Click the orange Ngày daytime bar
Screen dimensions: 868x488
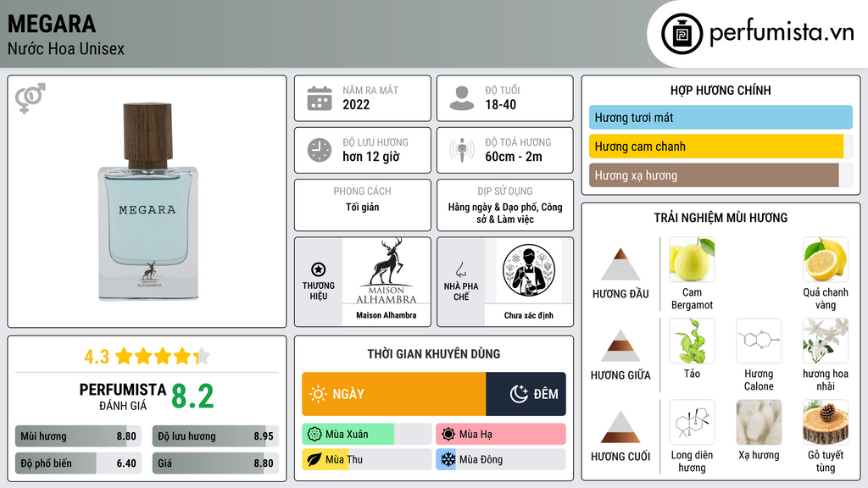[393, 394]
